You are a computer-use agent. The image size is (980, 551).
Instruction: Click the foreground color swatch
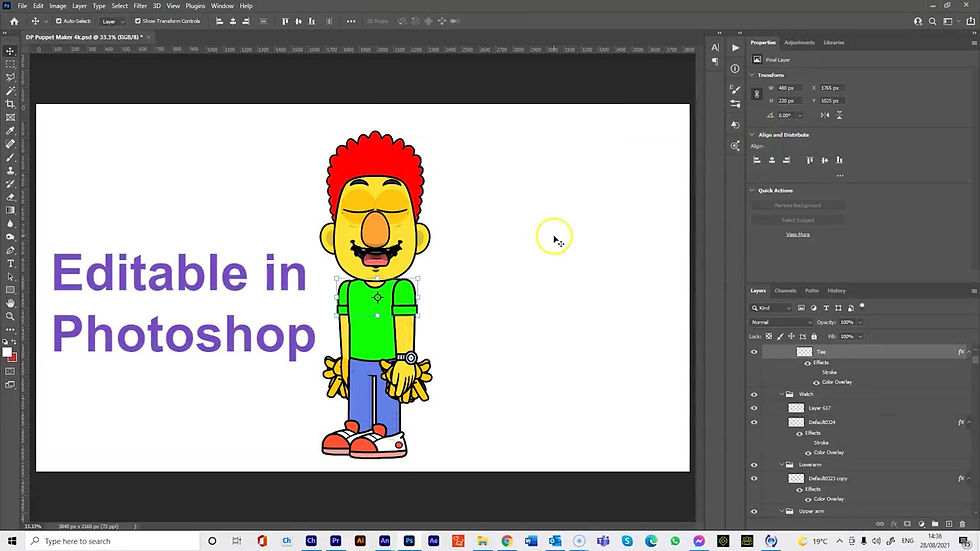(x=8, y=352)
